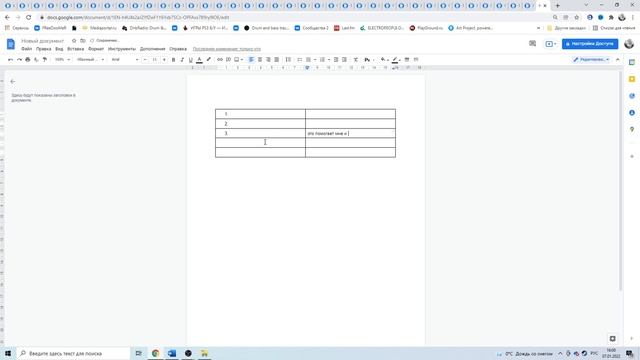Open the Файл menu
Screen dimensions: 640x360
tap(27, 49)
